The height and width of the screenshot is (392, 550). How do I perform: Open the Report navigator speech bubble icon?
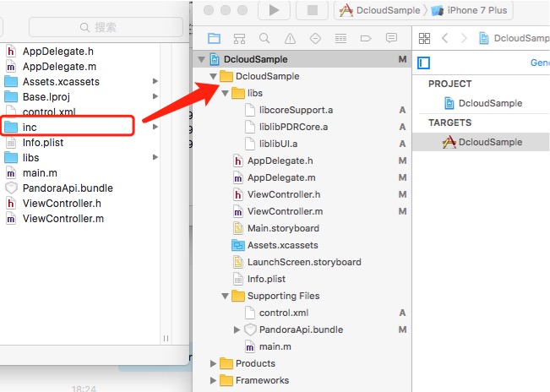click(391, 38)
